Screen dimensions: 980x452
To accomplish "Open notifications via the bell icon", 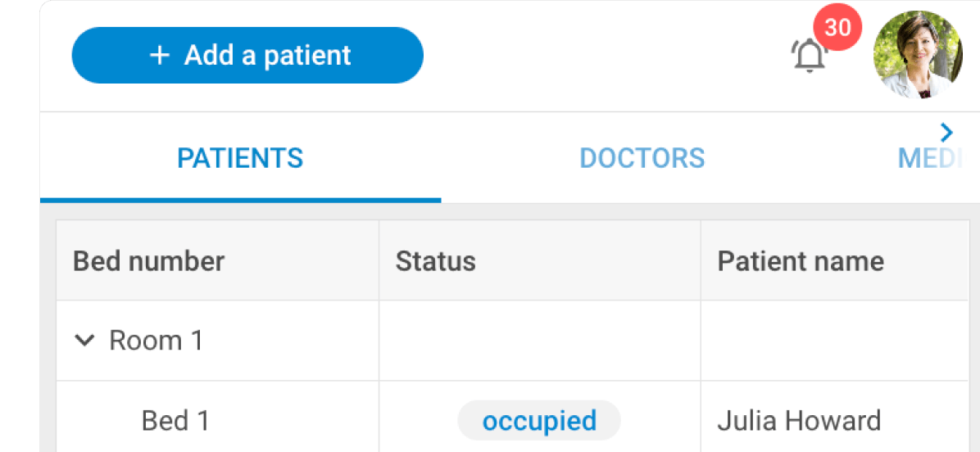I will [810, 56].
